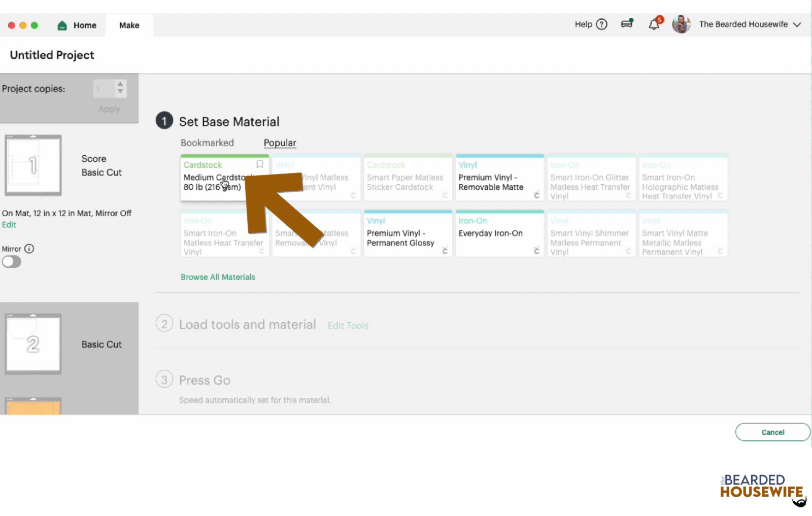
Task: Open Browse All Materials
Action: (x=217, y=277)
